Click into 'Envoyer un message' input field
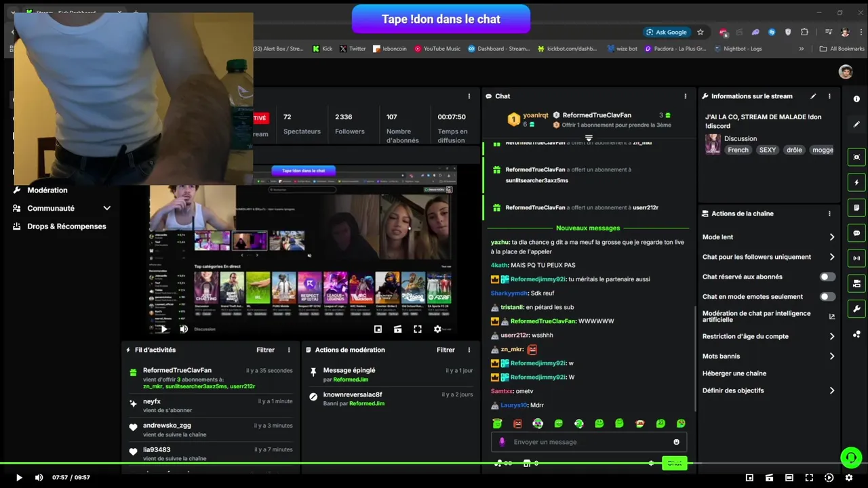Screen dimensions: 868x488 [589, 442]
